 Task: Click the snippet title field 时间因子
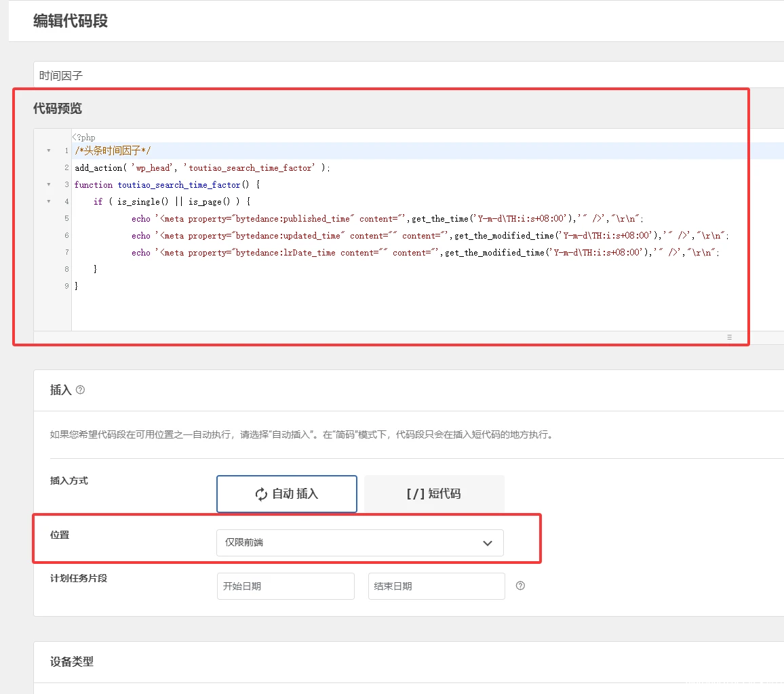point(407,76)
